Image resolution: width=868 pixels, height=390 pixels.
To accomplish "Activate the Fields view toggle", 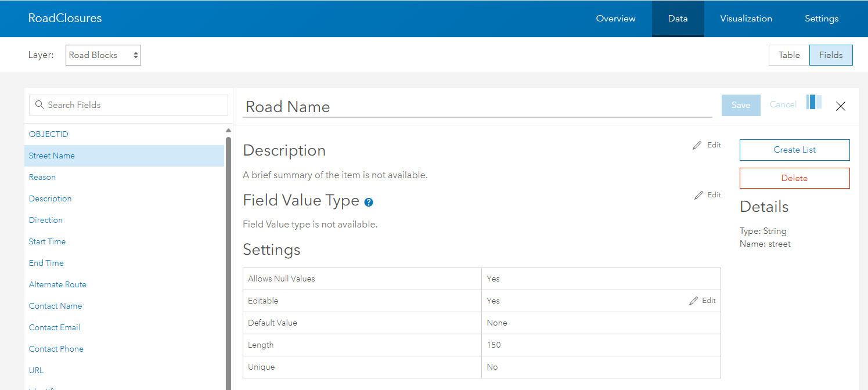I will pyautogui.click(x=831, y=55).
